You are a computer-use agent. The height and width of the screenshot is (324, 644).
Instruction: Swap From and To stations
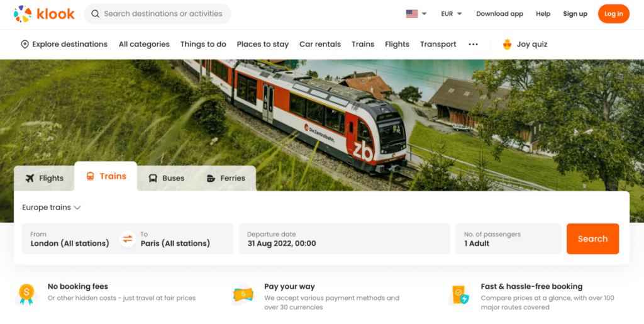(x=128, y=239)
